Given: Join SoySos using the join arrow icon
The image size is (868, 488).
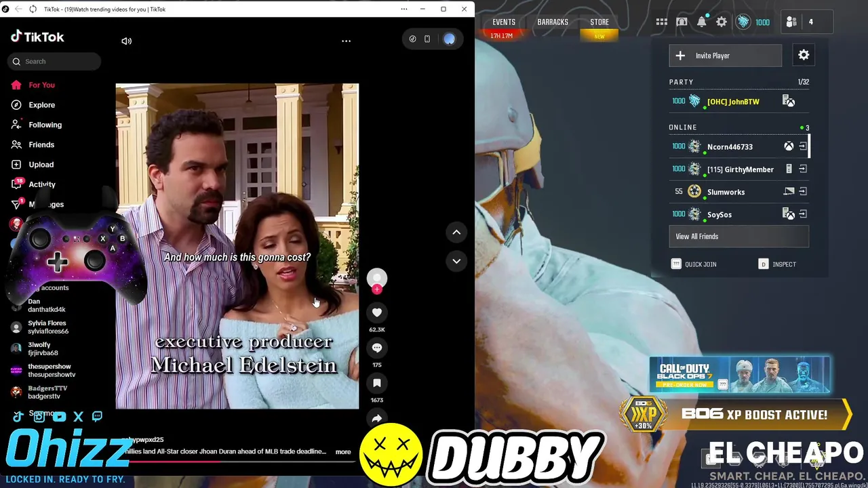Looking at the screenshot, I should (x=803, y=214).
